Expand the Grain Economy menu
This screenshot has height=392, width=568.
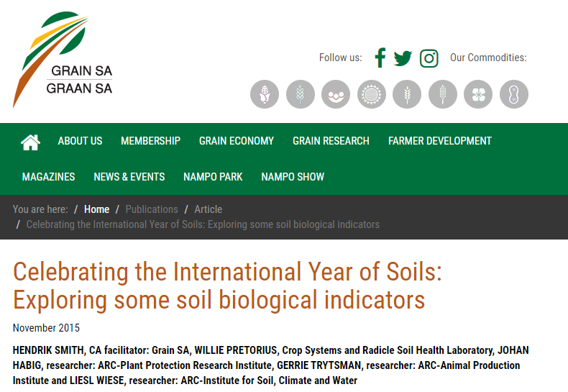(x=237, y=141)
